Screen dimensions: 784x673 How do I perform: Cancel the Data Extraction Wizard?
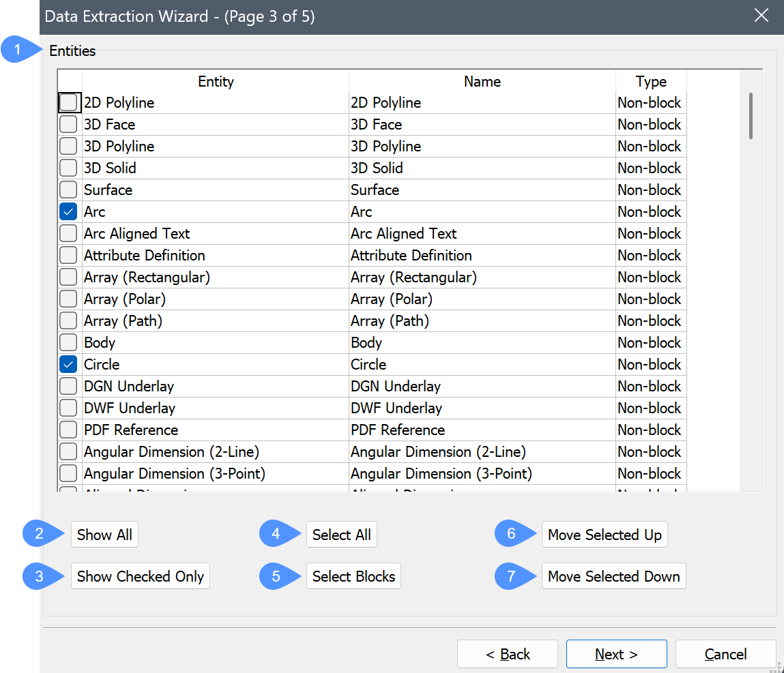tap(725, 655)
